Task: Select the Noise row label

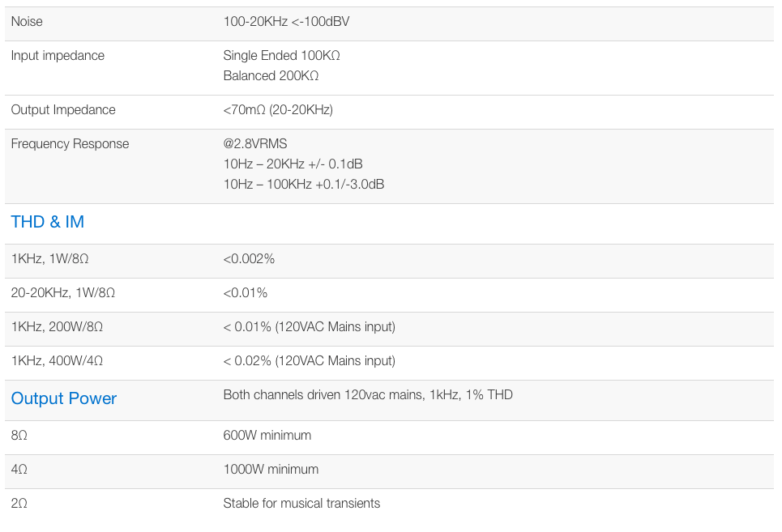Action: coord(27,22)
